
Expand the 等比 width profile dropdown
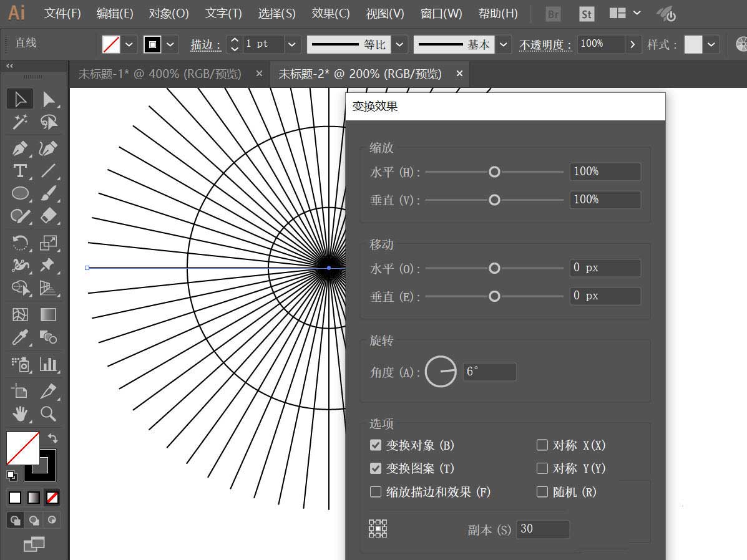(400, 44)
